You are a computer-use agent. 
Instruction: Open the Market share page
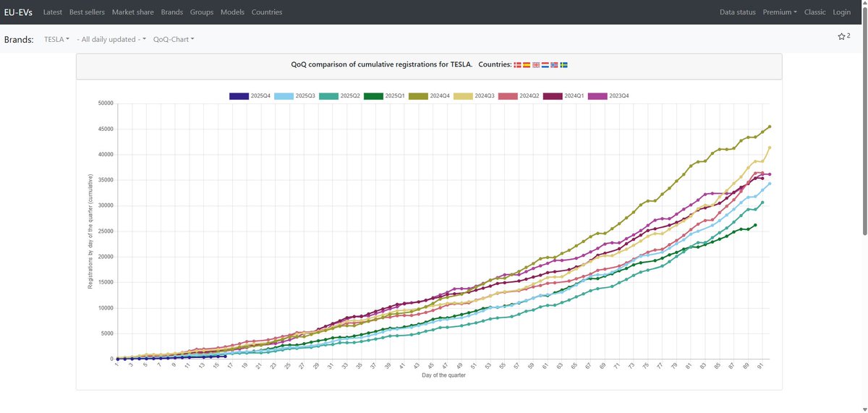[x=133, y=12]
